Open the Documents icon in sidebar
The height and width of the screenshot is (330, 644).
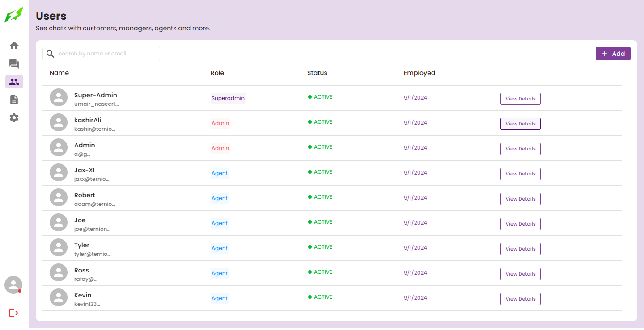(14, 100)
